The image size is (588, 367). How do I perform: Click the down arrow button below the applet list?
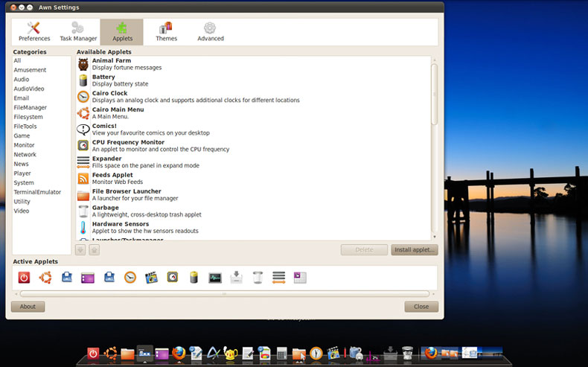80,249
